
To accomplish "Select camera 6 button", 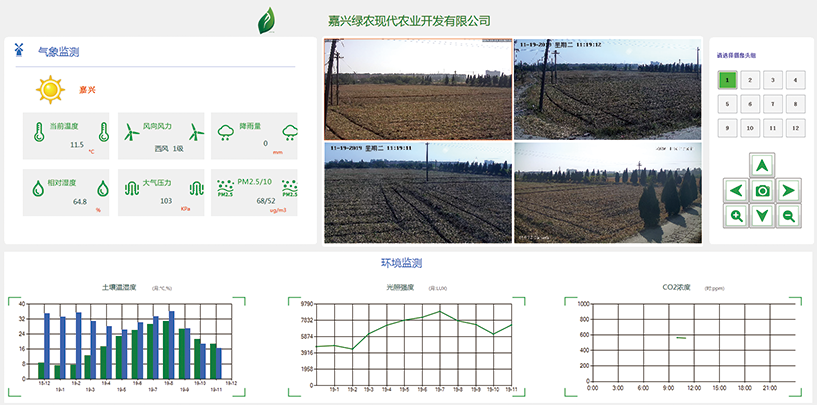I will point(750,104).
